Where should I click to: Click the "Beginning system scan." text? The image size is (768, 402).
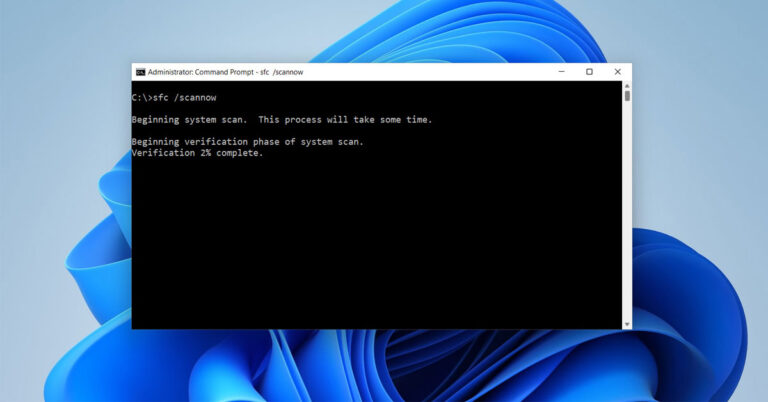[189, 120]
